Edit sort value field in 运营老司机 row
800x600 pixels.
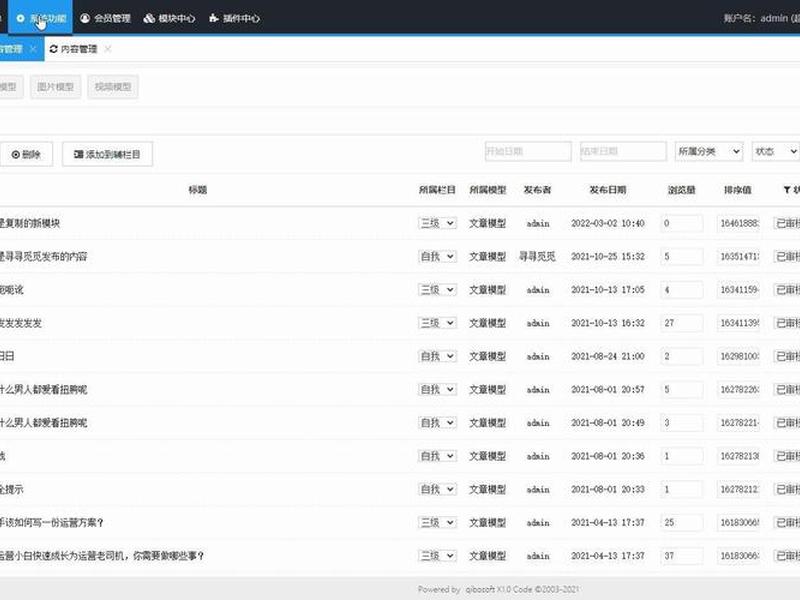tap(738, 556)
